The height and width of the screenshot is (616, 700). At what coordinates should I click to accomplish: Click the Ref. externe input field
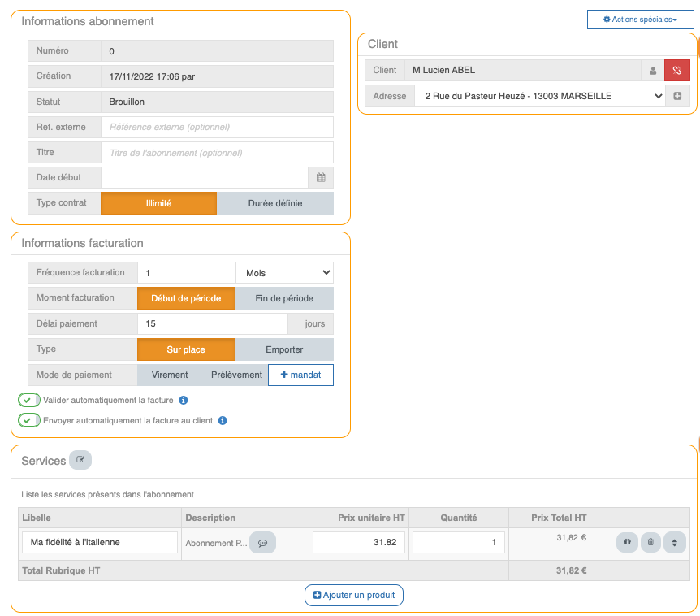pyautogui.click(x=217, y=127)
